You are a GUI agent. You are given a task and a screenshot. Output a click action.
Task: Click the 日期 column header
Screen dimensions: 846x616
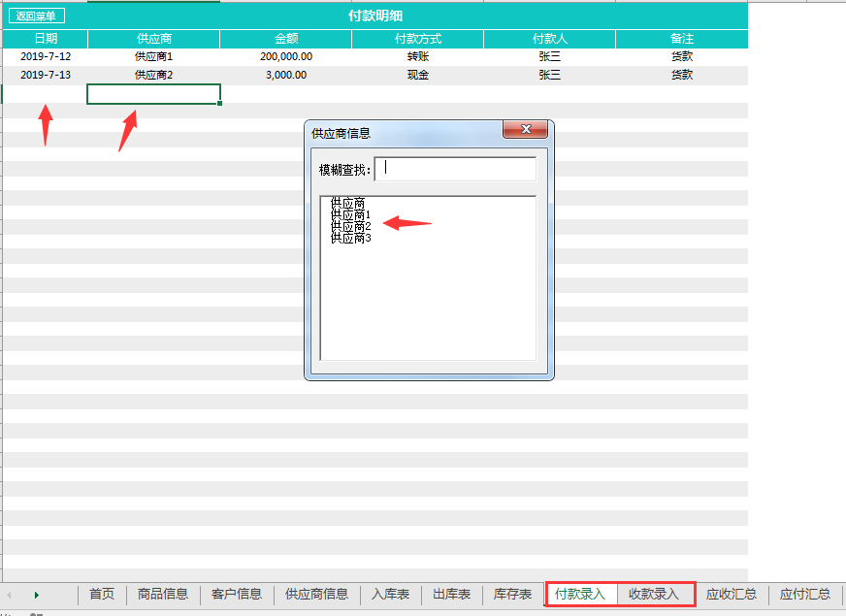(x=46, y=38)
